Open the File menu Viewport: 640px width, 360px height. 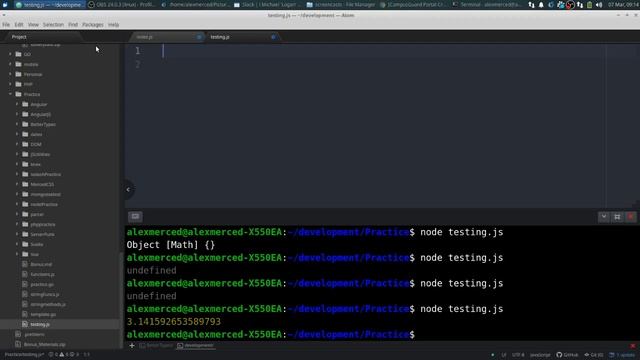click(x=6, y=25)
